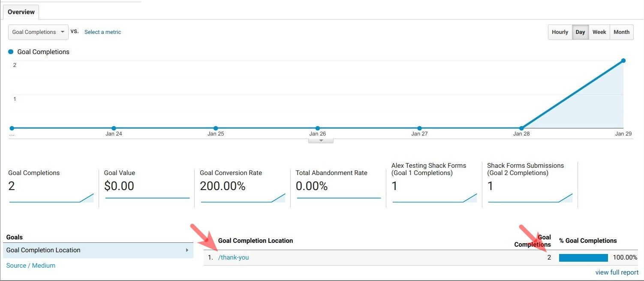Click the Select a metric link
This screenshot has width=644, height=281.
(102, 32)
